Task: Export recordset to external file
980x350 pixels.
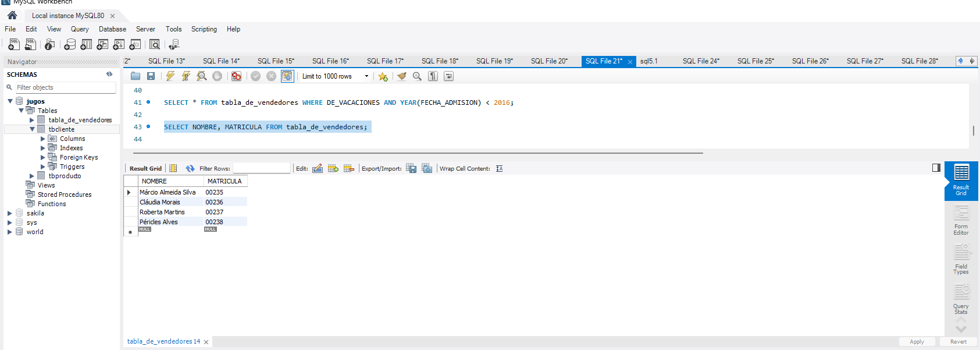Action: pyautogui.click(x=411, y=168)
